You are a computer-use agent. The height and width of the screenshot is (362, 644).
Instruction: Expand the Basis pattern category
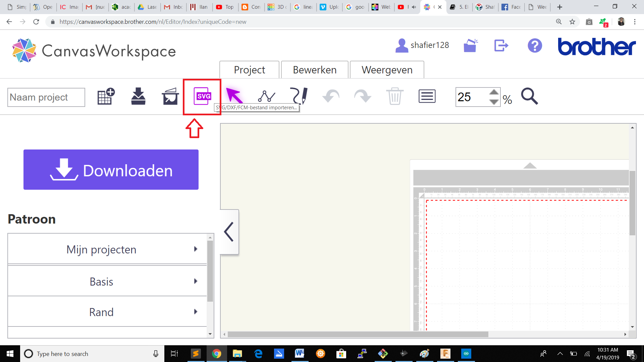point(107,281)
